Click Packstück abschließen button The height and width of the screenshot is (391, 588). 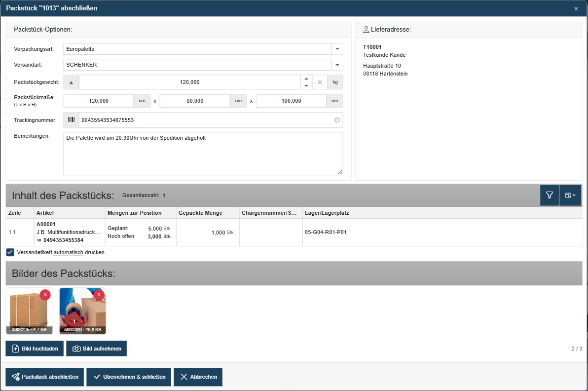coord(44,377)
